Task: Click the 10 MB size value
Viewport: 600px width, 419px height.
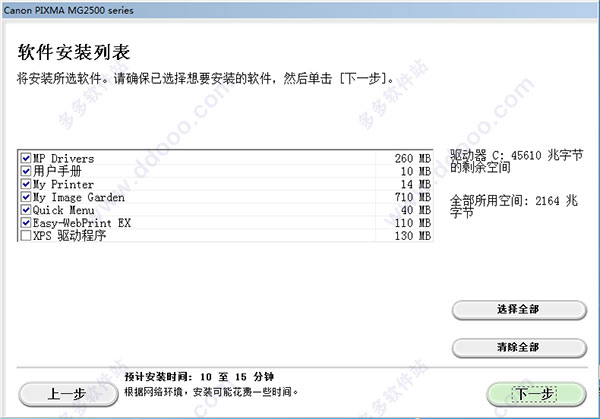Action: coord(416,171)
